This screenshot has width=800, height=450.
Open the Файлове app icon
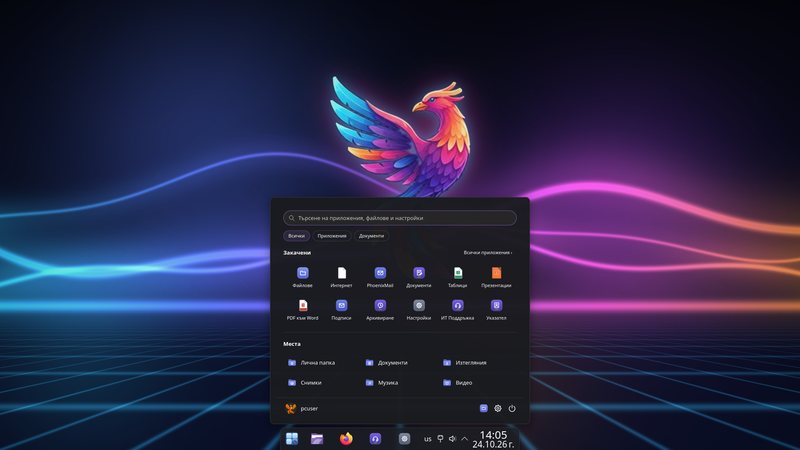pos(303,273)
